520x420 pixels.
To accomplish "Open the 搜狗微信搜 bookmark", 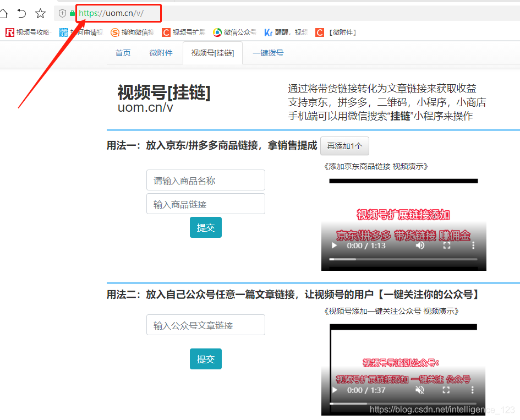I will pos(132,32).
